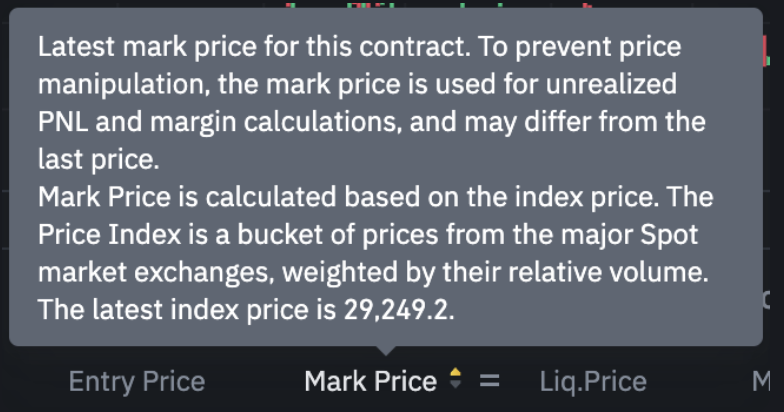Click the equals-sign icon after Mark Price
This screenshot has width=784, height=412.
click(x=489, y=381)
